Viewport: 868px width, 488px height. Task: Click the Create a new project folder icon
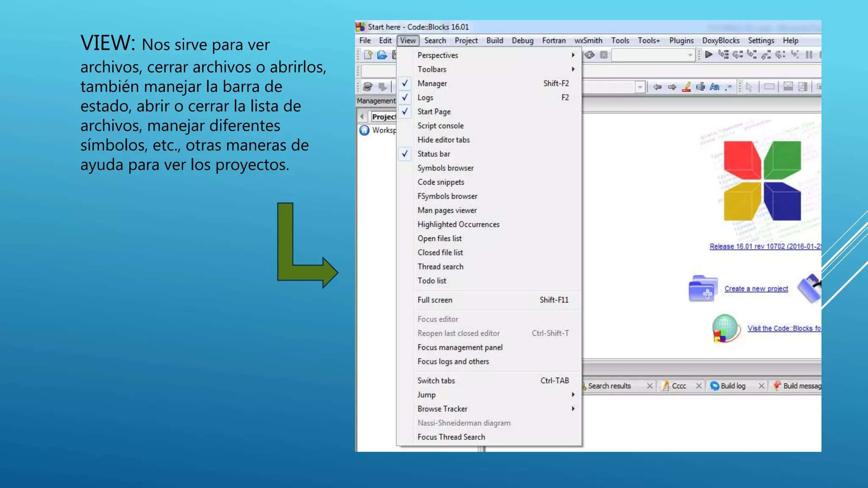[x=703, y=288]
